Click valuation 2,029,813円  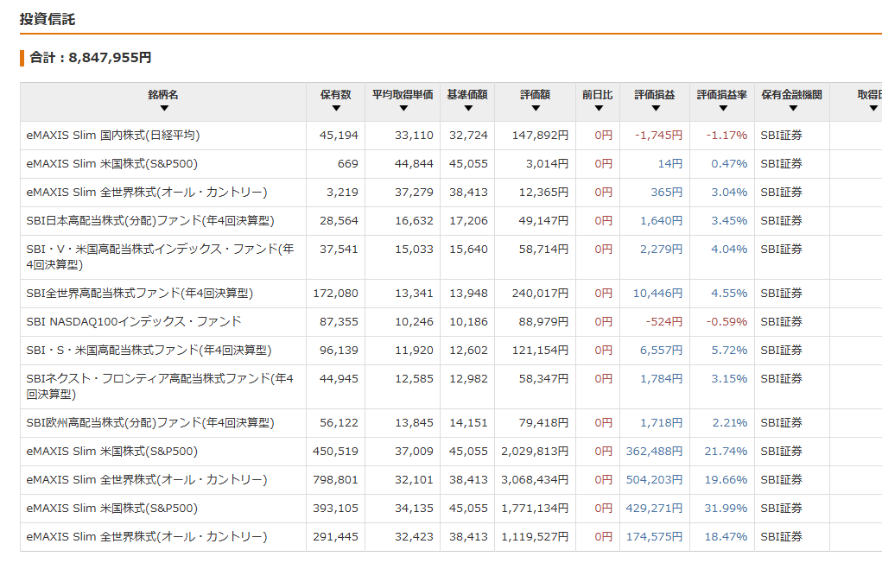point(535,452)
